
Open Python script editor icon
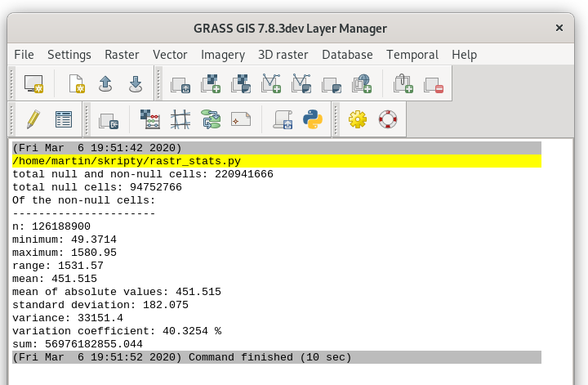pos(312,119)
